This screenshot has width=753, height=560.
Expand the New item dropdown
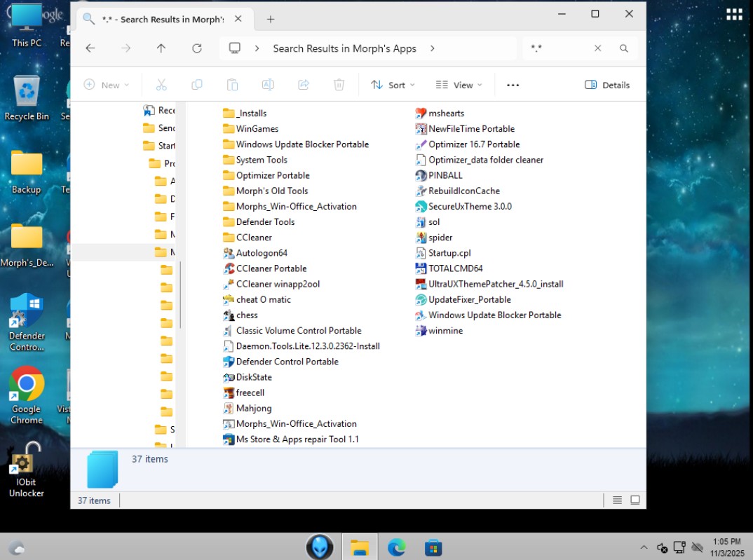pos(107,85)
